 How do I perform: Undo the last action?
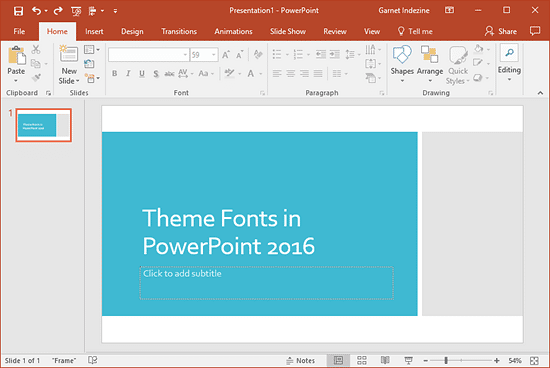click(36, 11)
